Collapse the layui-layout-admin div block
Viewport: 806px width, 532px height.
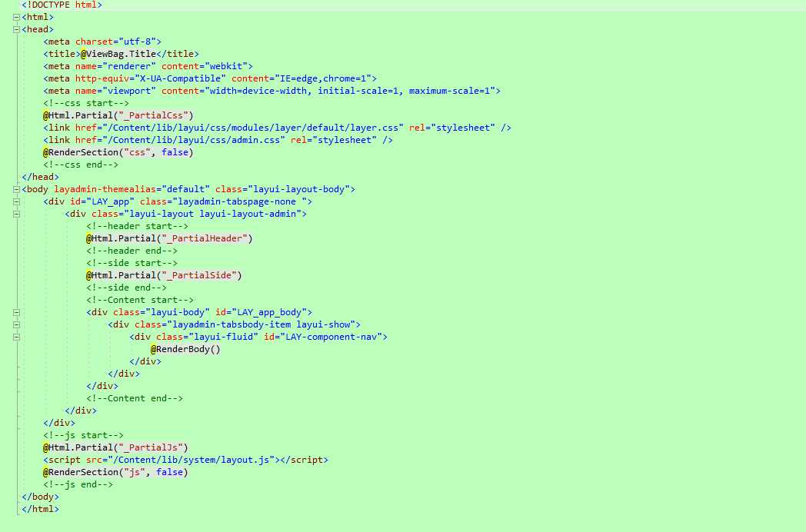click(16, 214)
